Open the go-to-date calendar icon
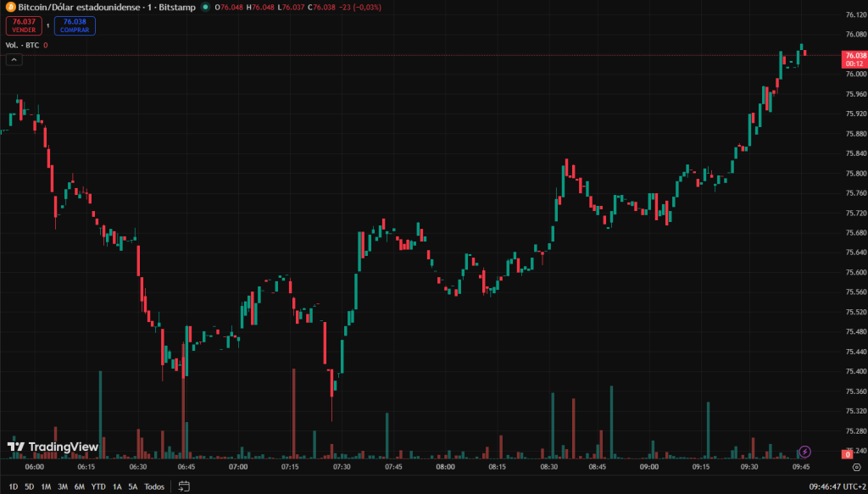 pyautogui.click(x=183, y=486)
